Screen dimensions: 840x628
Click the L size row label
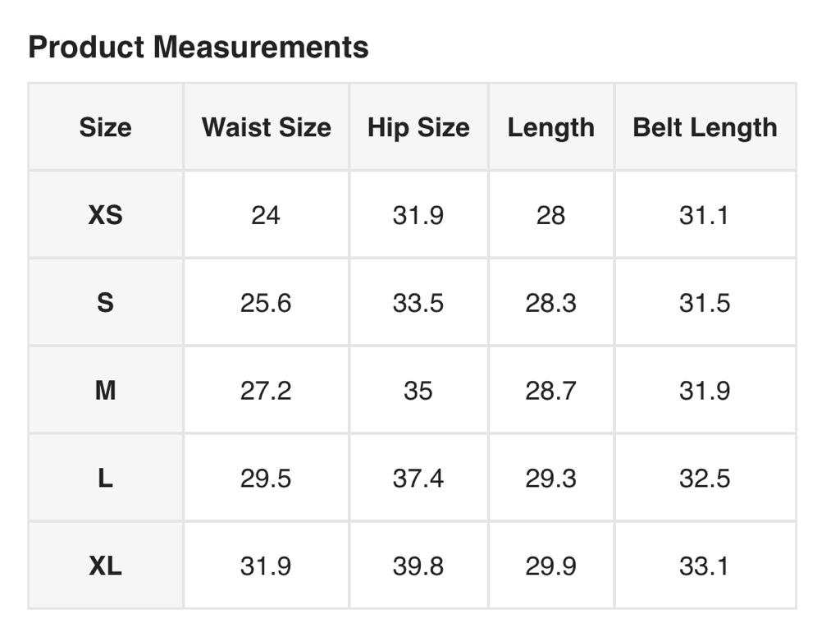pos(105,479)
